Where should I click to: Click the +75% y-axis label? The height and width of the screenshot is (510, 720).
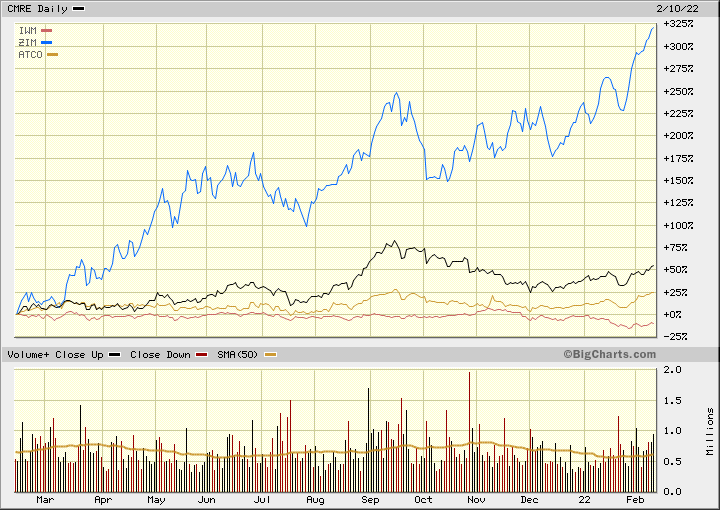[x=675, y=247]
